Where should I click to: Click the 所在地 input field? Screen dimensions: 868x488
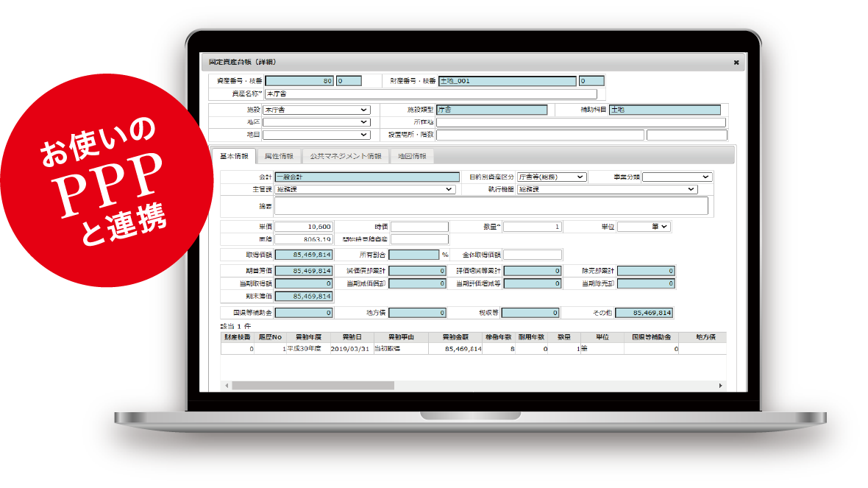(x=580, y=122)
